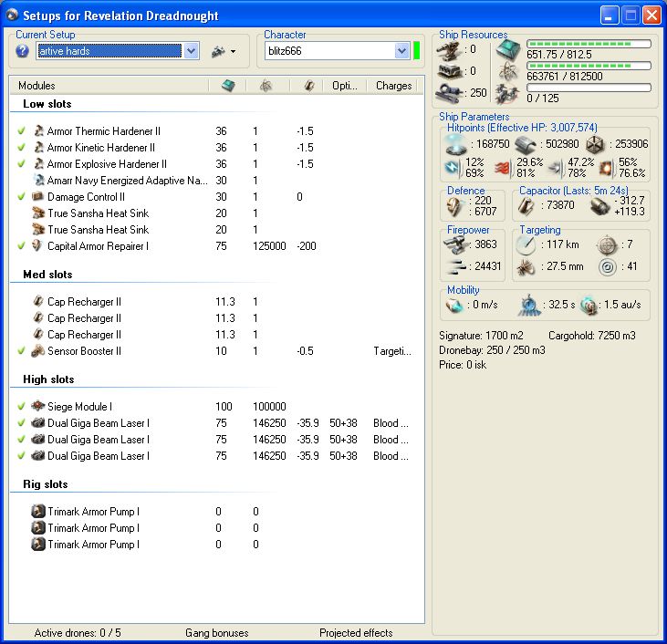Screen dimensions: 667x644
Task: Select the first Cap Recharger II row
Action: (217, 302)
